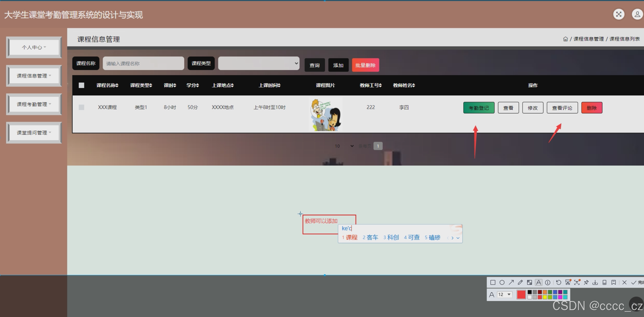Toggle the select-all checkbox in table header

coord(82,85)
